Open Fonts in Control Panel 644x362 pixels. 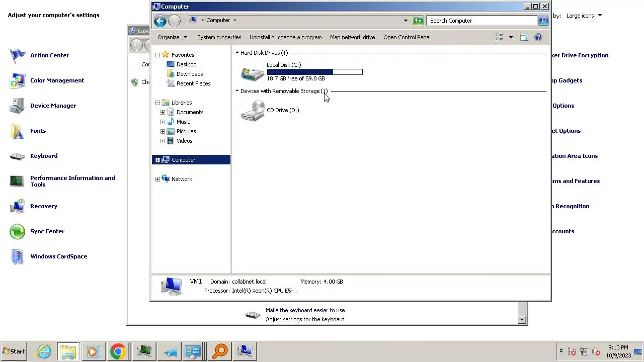pyautogui.click(x=38, y=131)
